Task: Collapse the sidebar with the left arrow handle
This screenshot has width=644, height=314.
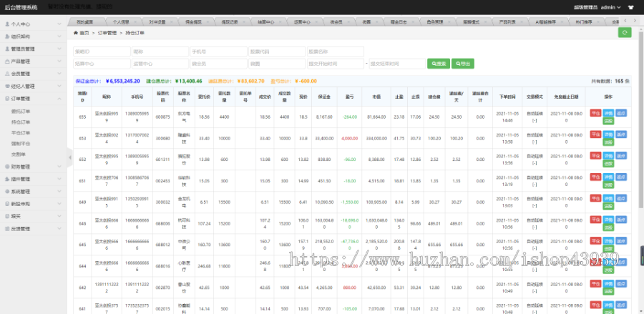Action: (70, 157)
